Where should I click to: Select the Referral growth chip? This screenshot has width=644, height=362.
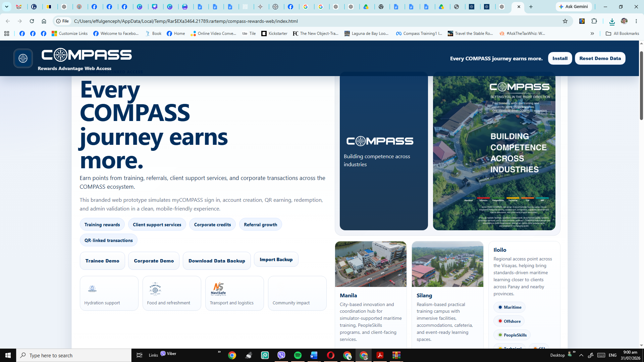(261, 225)
